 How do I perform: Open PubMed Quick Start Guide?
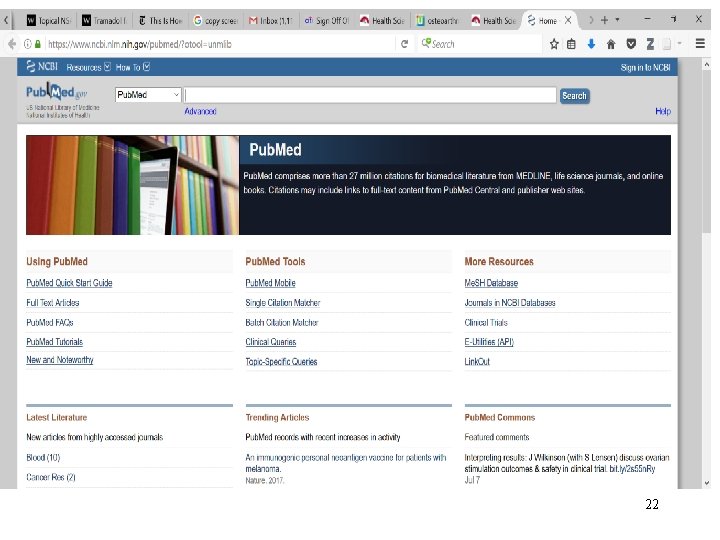click(x=69, y=283)
